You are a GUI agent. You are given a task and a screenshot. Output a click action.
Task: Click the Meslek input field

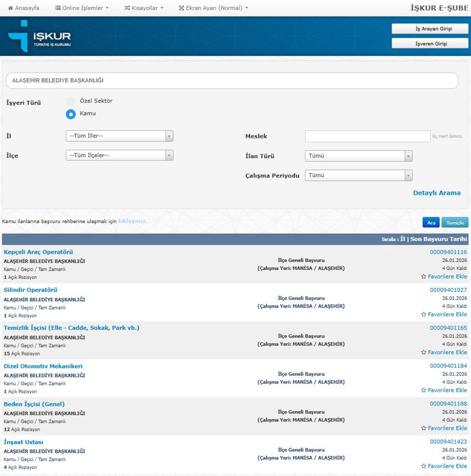point(367,136)
